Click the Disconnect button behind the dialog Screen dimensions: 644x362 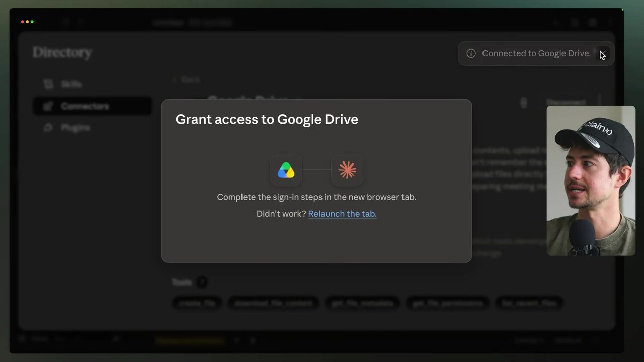566,102
